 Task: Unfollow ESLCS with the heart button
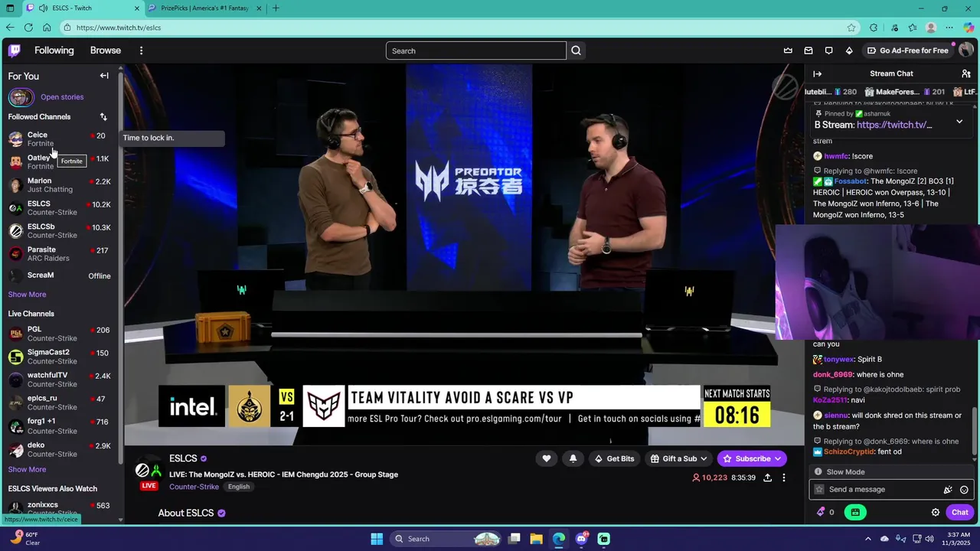[x=546, y=458]
